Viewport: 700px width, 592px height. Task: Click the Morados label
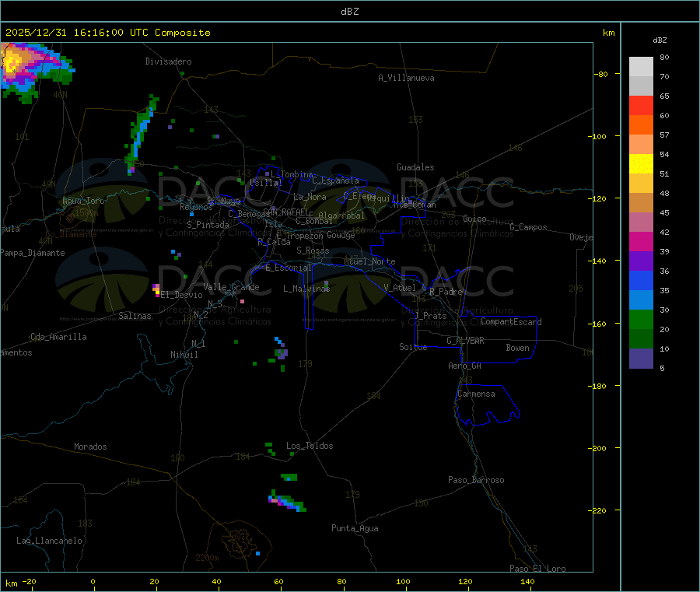pyautogui.click(x=90, y=447)
